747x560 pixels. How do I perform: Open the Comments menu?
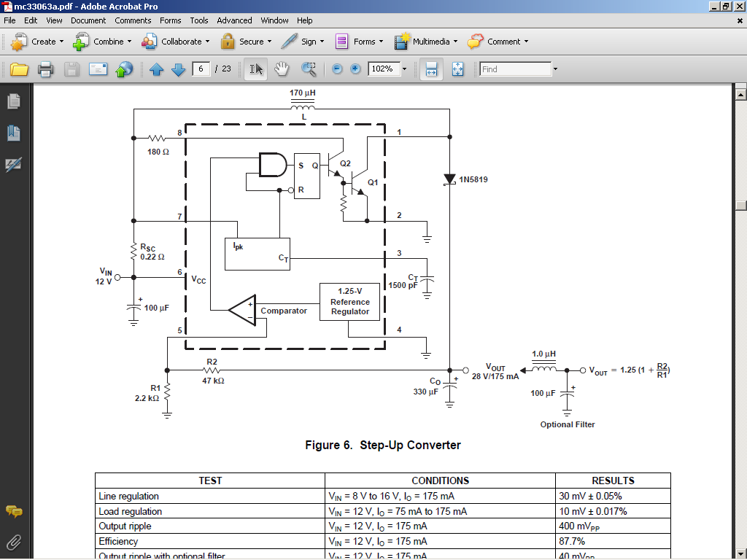(133, 20)
